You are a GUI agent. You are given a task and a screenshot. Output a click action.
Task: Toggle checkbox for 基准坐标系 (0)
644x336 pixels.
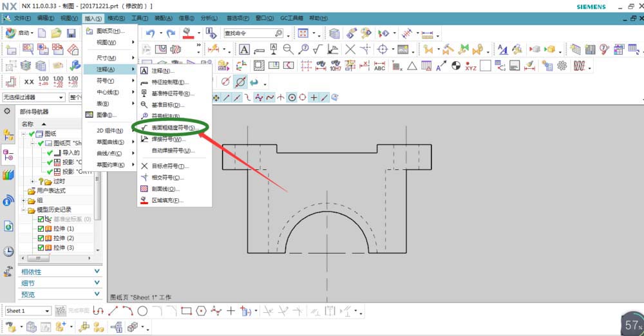tap(41, 219)
